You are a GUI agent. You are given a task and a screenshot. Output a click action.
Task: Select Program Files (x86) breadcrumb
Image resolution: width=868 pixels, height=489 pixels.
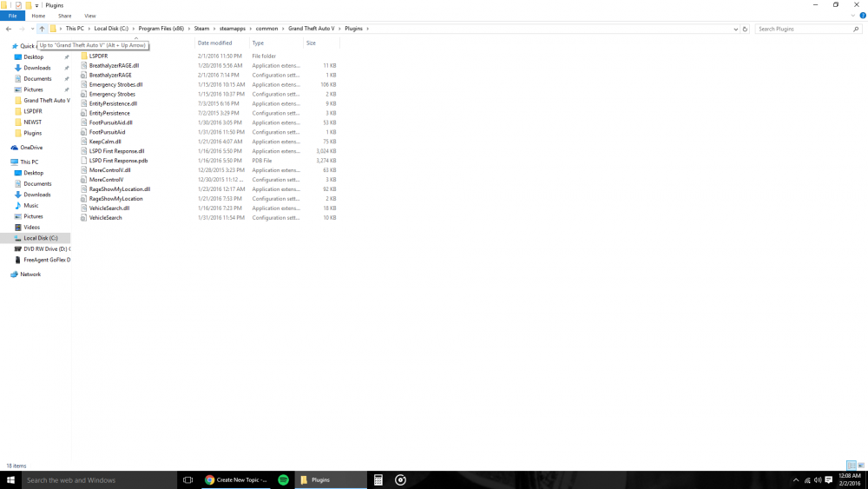161,29
